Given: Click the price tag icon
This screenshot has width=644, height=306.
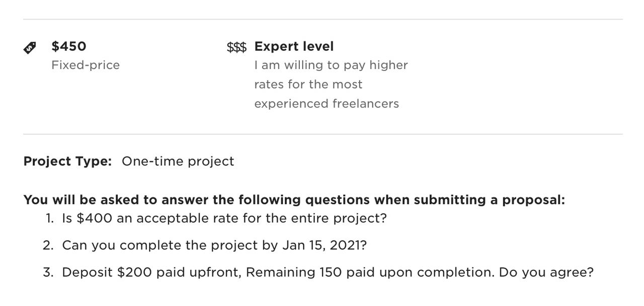Looking at the screenshot, I should tap(30, 48).
